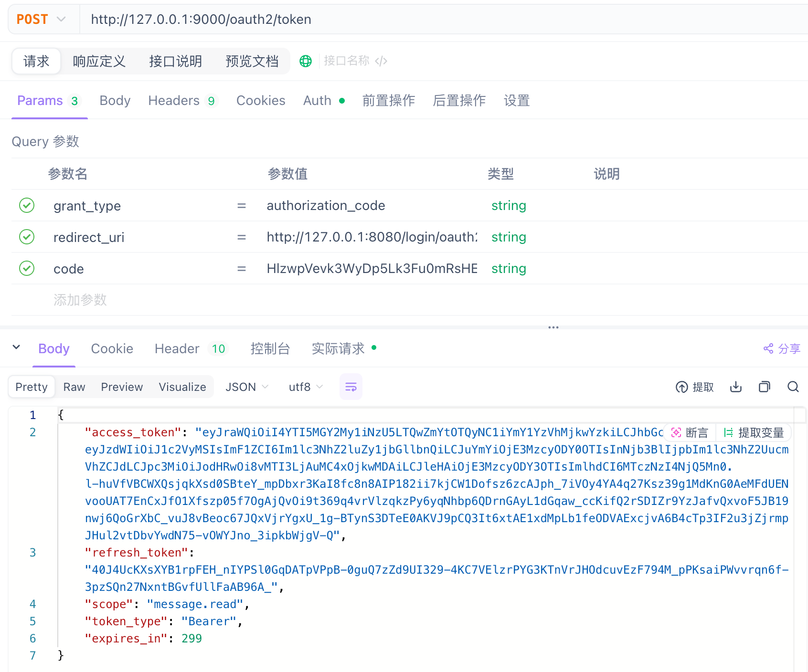Open the JSON format dropdown
This screenshot has width=808, height=672.
coord(246,387)
